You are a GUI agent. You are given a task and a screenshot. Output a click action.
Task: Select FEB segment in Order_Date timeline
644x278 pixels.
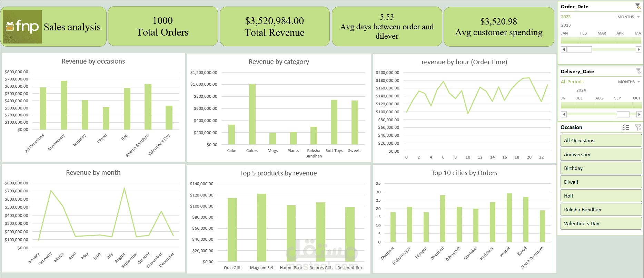pyautogui.click(x=589, y=40)
